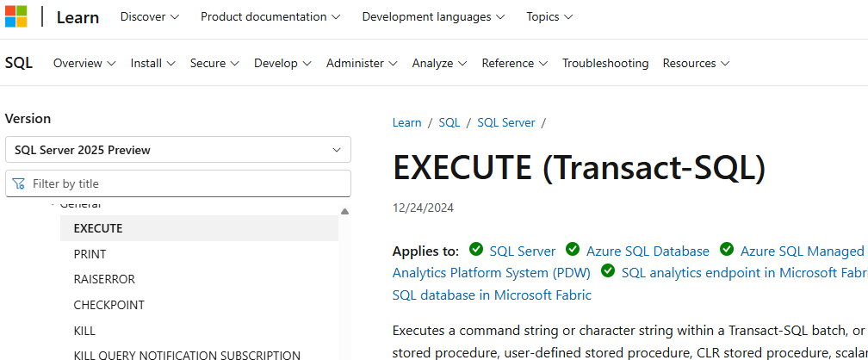Screen dimensions: 868x360
Task: Click the SQL product heading link
Action: pyautogui.click(x=19, y=63)
